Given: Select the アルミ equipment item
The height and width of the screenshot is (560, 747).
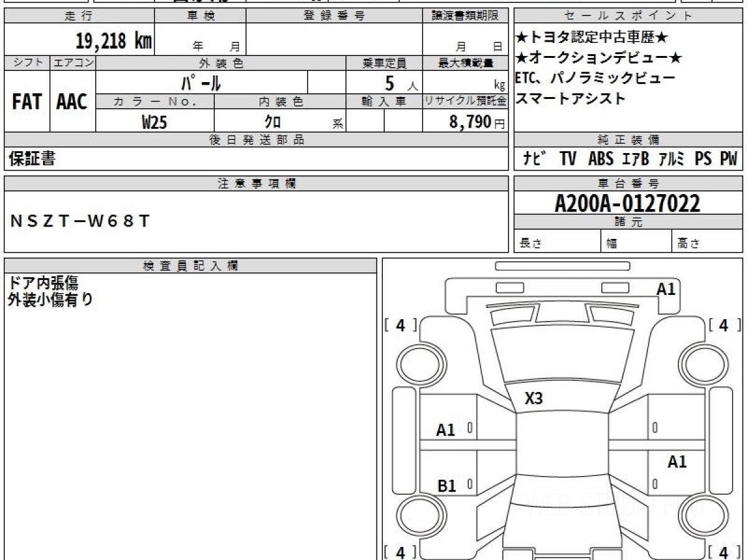Looking at the screenshot, I should (672, 159).
